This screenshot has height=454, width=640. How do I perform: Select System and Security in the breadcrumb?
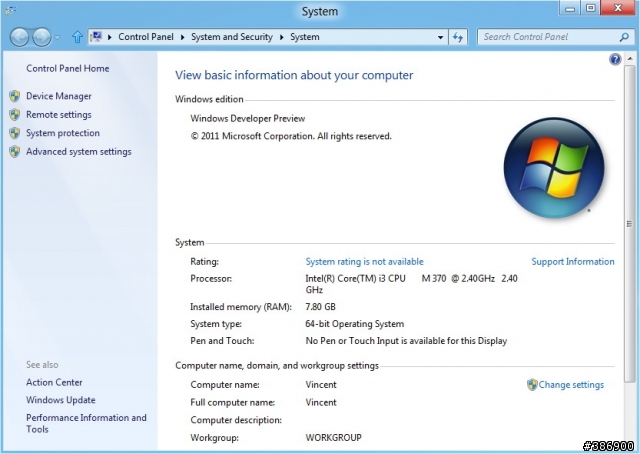[x=231, y=37]
